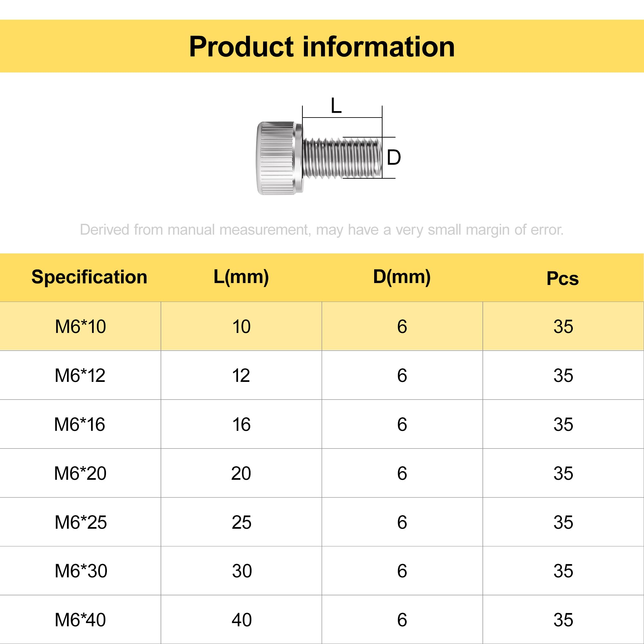Select the M6*40 specification cell
644x644 pixels.
(x=80, y=620)
